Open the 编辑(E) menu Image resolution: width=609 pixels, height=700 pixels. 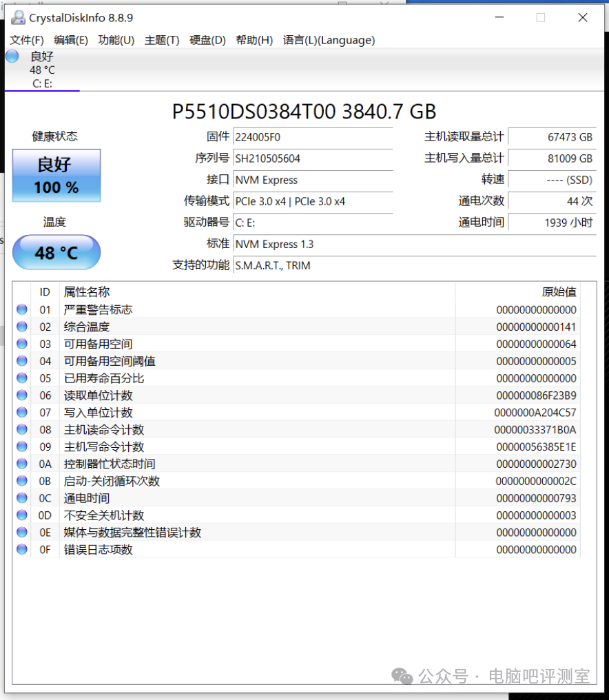[71, 40]
